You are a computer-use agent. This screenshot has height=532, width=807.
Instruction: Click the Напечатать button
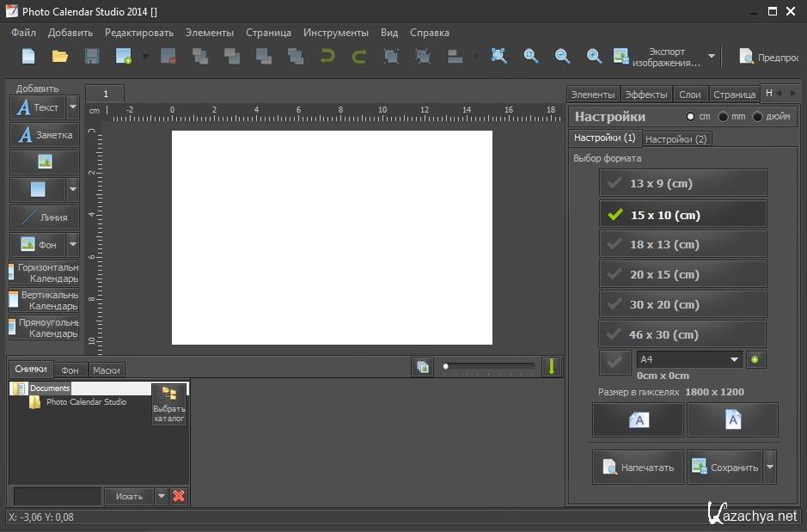pyautogui.click(x=639, y=468)
